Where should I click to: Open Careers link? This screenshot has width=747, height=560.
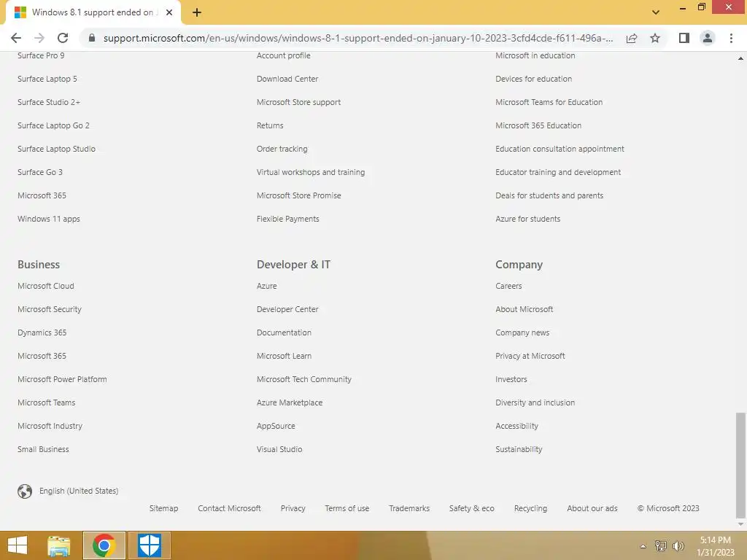(508, 286)
